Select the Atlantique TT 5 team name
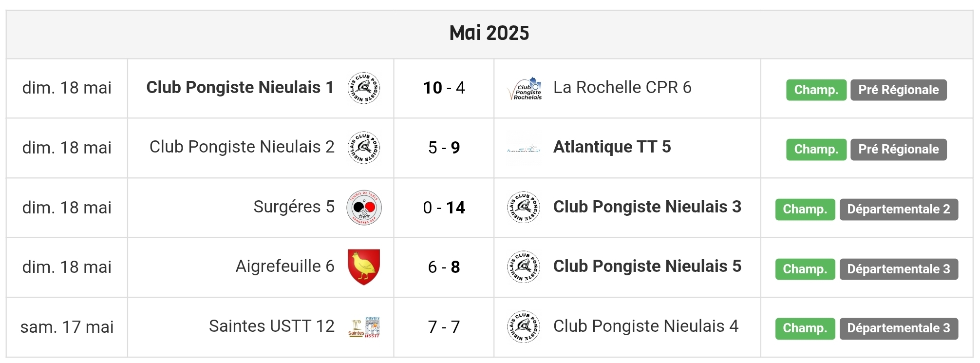Image resolution: width=980 pixels, height=363 pixels. pos(612,147)
